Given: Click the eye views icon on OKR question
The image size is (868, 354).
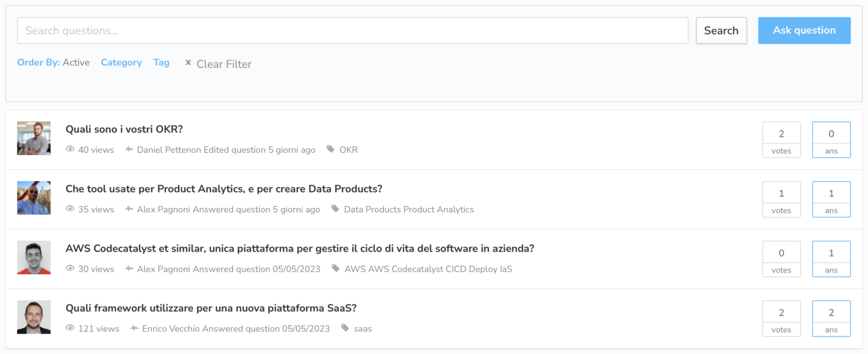Looking at the screenshot, I should [70, 150].
